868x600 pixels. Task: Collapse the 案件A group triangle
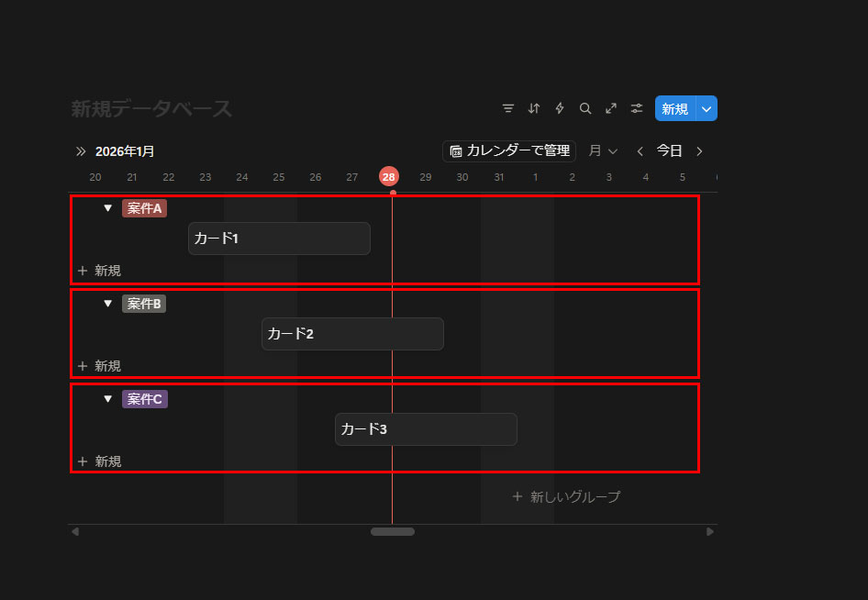click(107, 208)
